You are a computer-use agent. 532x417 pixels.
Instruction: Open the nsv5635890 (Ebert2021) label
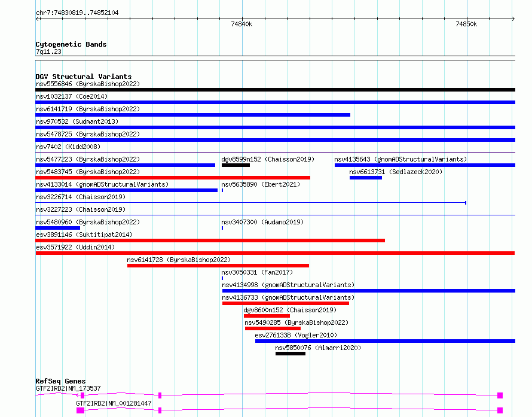(261, 184)
